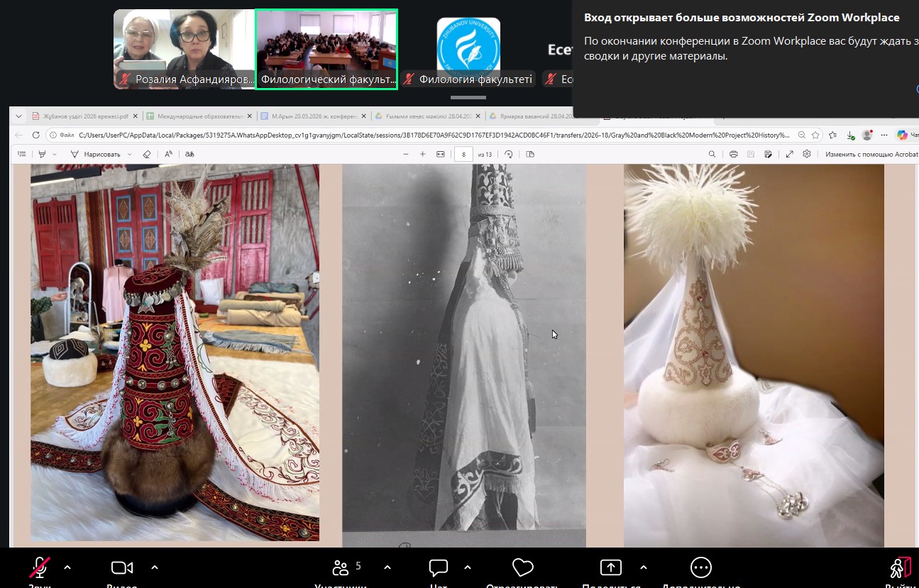
Task: Print the PDF document
Action: point(733,154)
